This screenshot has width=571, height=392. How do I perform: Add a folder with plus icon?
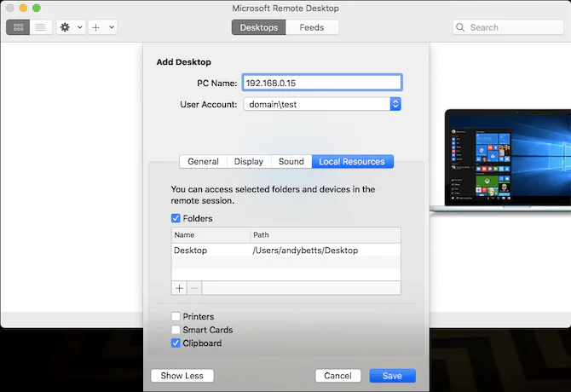[179, 288]
